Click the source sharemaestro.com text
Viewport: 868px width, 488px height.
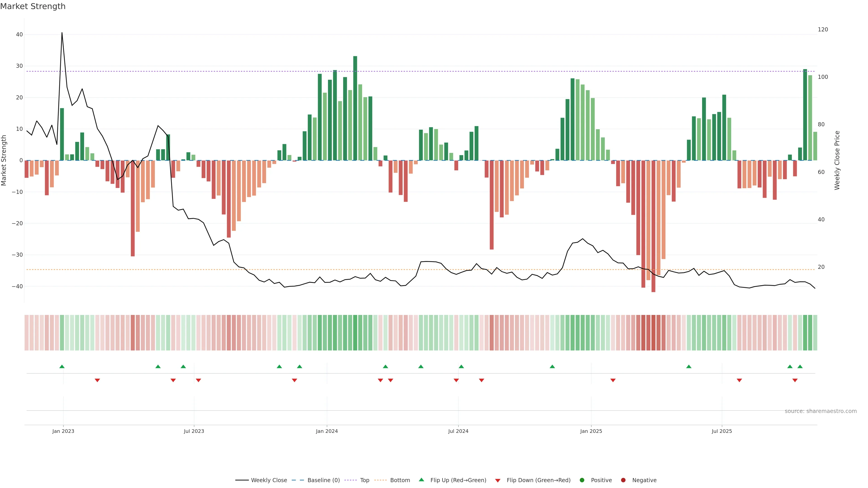[821, 411]
